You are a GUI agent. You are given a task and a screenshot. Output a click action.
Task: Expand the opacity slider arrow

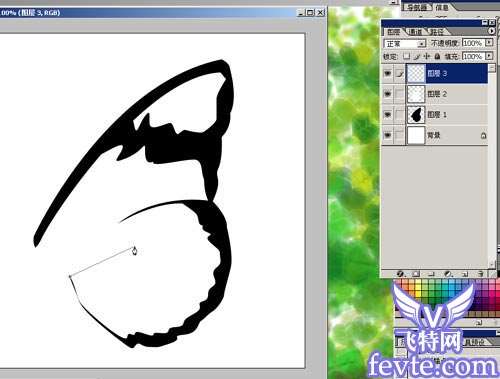click(x=489, y=43)
